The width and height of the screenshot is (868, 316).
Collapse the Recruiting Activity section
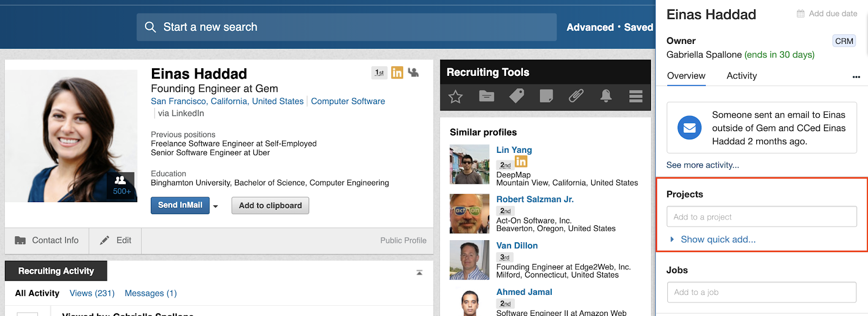(x=419, y=273)
